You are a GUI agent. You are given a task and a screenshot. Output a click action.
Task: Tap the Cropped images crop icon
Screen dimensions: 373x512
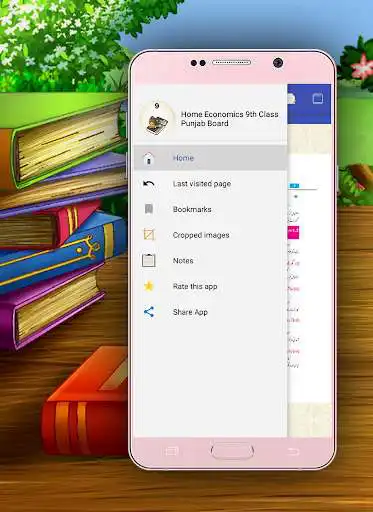pyautogui.click(x=149, y=235)
